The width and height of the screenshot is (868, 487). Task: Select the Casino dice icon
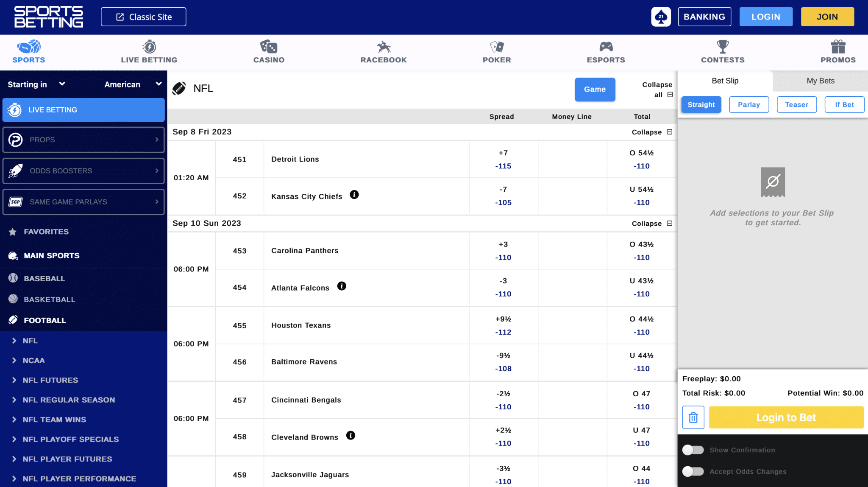click(x=268, y=47)
